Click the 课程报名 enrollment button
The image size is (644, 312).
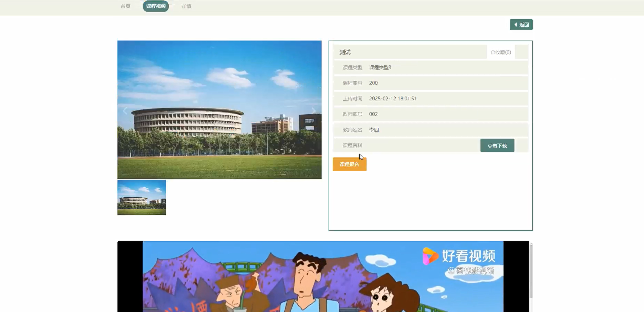[x=349, y=164]
